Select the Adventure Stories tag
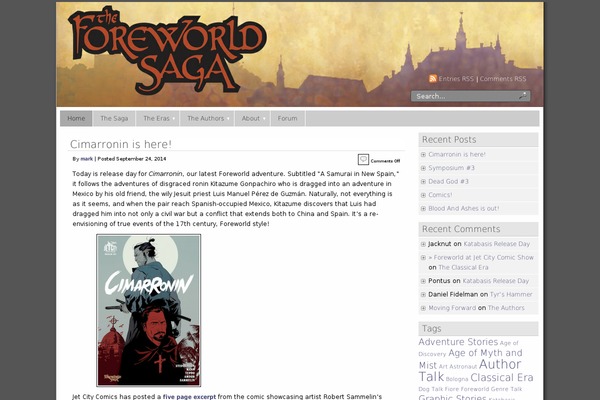Image resolution: width=600 pixels, height=400 pixels. click(458, 341)
